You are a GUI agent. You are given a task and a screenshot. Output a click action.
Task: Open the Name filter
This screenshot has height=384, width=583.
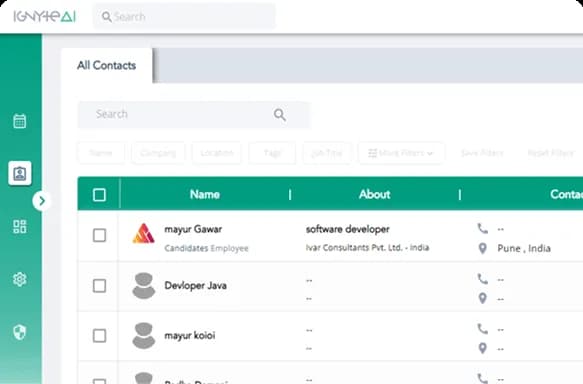(x=101, y=153)
